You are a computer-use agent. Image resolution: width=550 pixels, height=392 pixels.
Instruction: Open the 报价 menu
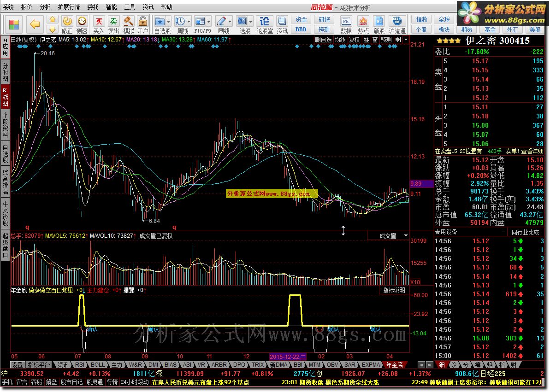click(x=27, y=7)
